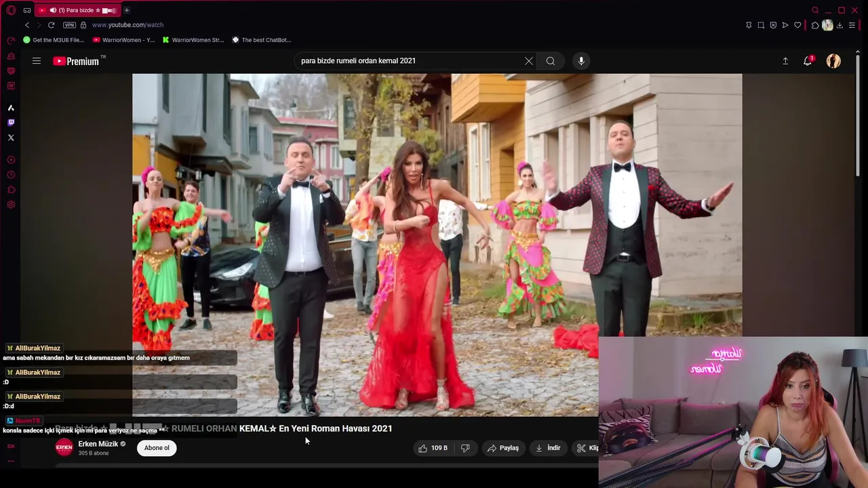Add page to bookmarks heart icon

click(797, 25)
